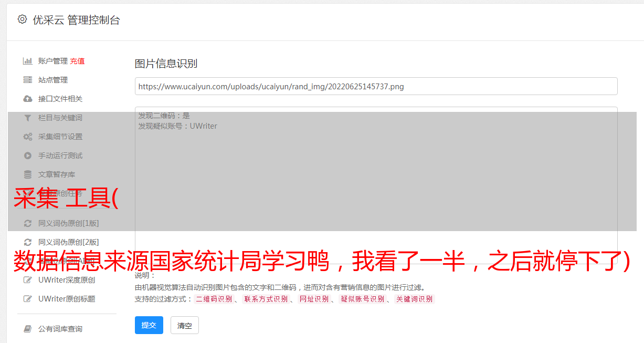The width and height of the screenshot is (644, 343).
Task: Click the 关键词识别 tag
Action: pyautogui.click(x=415, y=299)
